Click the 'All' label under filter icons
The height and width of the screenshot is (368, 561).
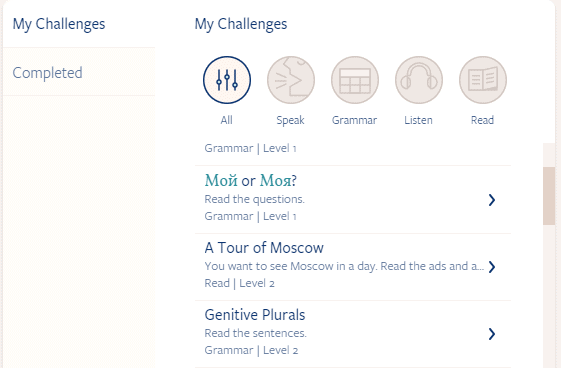(226, 120)
